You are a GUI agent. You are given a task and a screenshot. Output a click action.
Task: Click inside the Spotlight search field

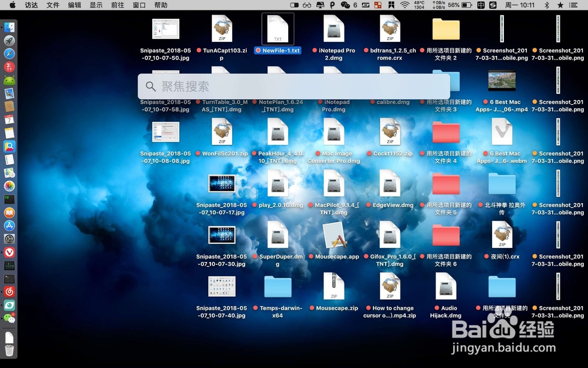294,86
